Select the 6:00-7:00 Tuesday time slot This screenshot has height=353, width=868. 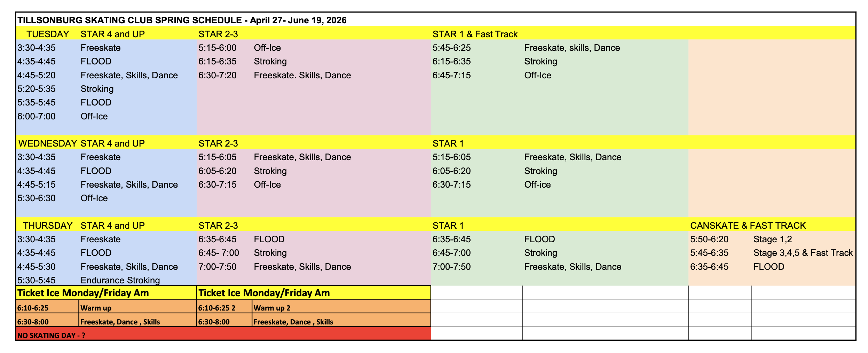coord(37,116)
